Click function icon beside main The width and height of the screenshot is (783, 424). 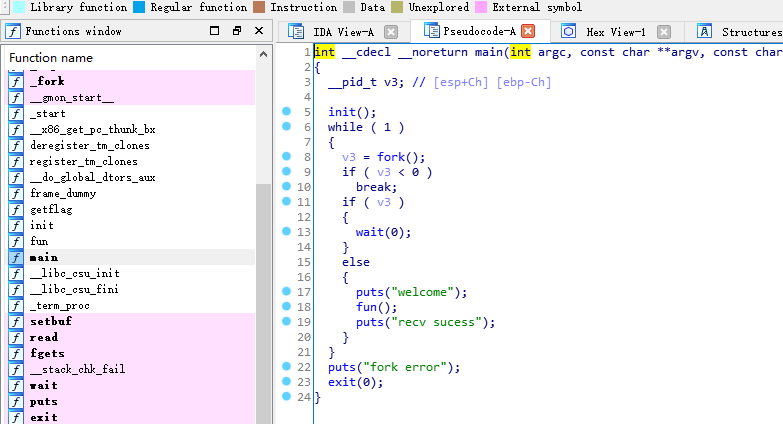pyautogui.click(x=16, y=257)
